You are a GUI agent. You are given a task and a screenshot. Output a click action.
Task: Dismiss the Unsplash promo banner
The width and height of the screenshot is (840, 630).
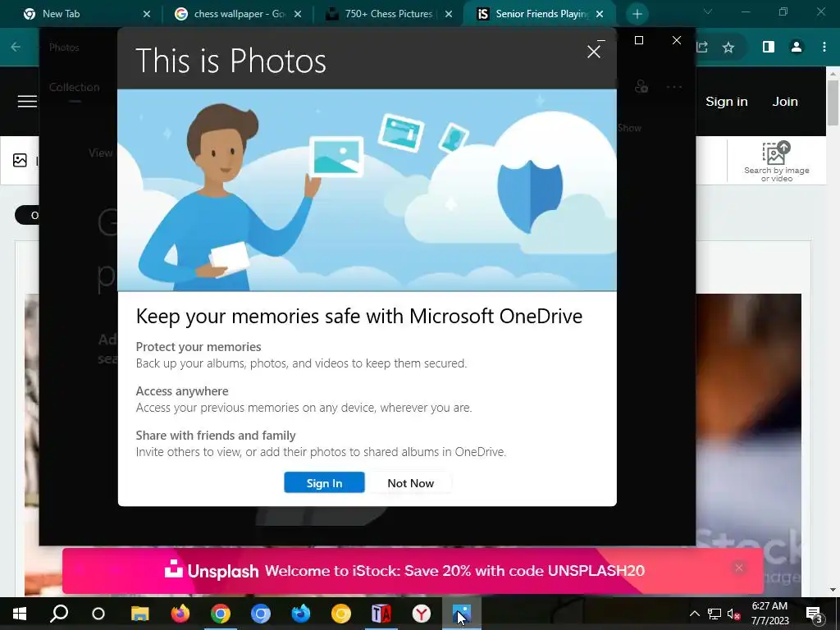tap(739, 568)
